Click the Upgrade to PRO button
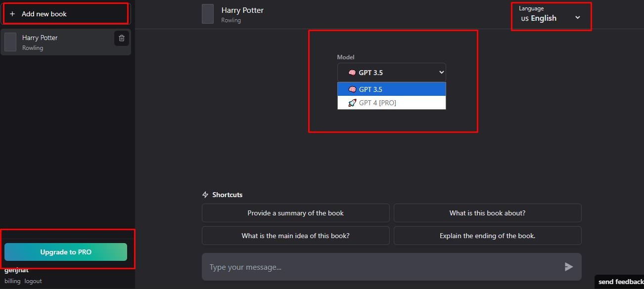Viewport: 644px width, 289px height. [x=66, y=252]
